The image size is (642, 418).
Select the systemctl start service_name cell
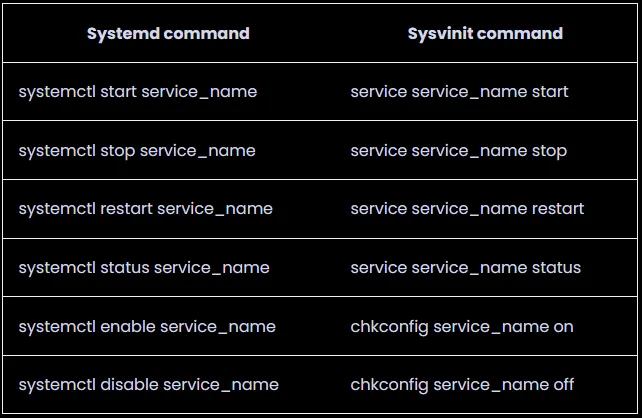click(x=138, y=92)
